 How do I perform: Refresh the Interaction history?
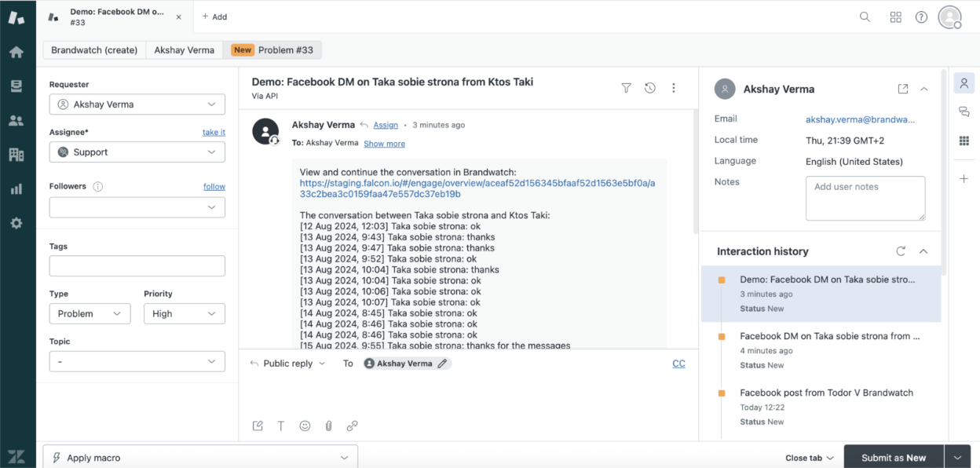click(x=901, y=251)
